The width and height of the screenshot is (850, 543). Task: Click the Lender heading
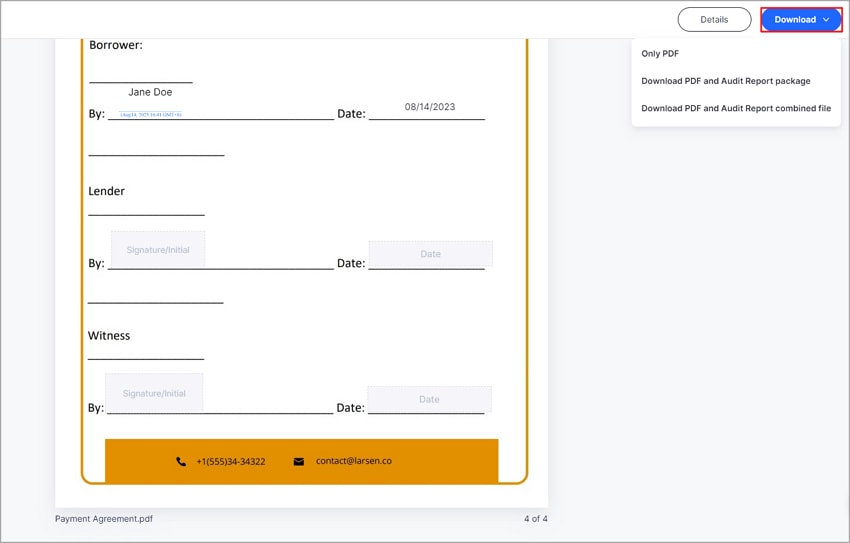coord(106,191)
